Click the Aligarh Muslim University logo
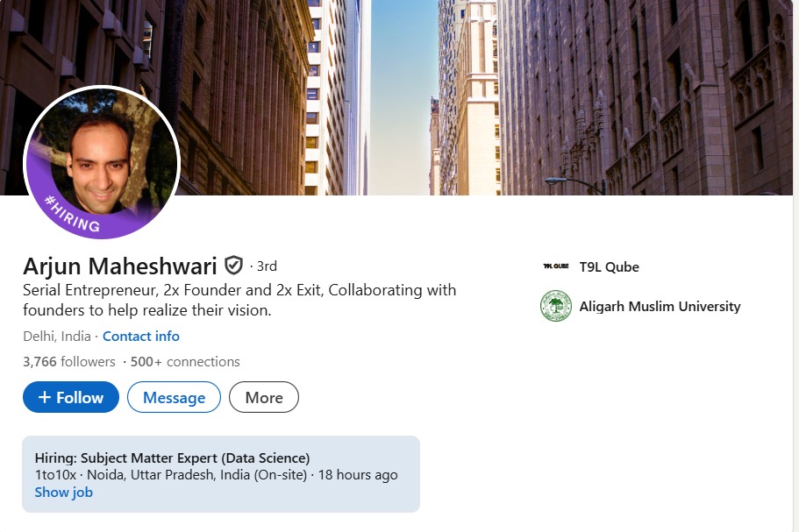 coord(555,307)
